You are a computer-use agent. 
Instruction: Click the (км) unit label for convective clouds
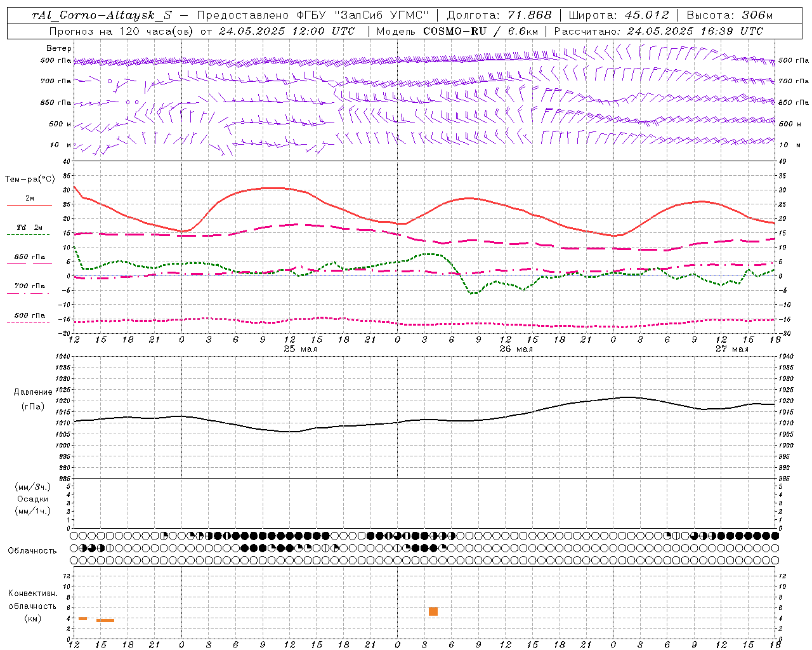(32, 618)
